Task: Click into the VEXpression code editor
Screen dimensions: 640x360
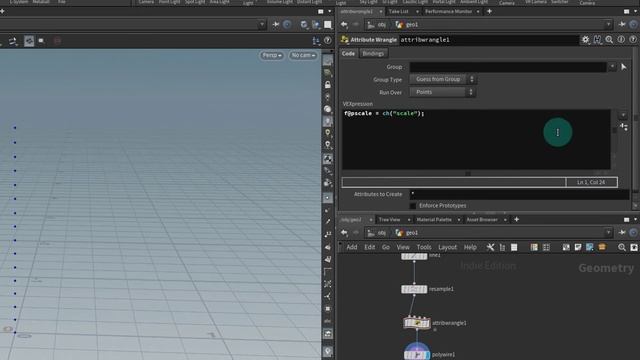Action: tap(476, 139)
